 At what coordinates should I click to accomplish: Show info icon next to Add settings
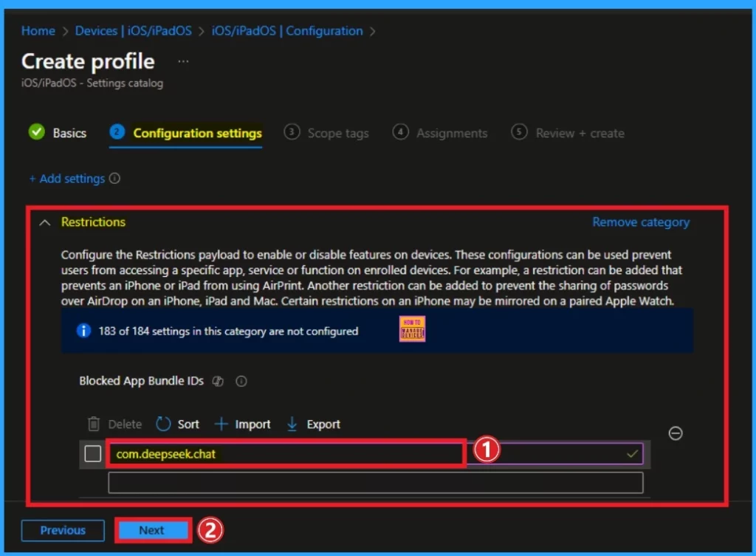[x=114, y=179]
